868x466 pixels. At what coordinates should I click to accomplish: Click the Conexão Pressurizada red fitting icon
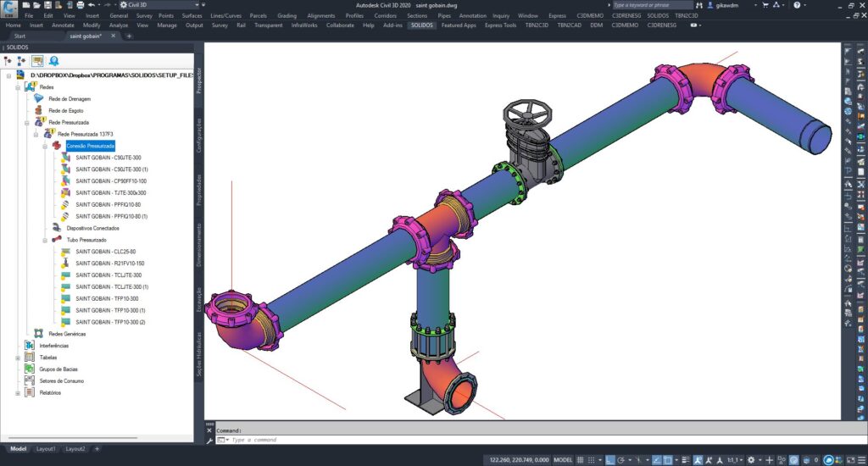tap(57, 147)
